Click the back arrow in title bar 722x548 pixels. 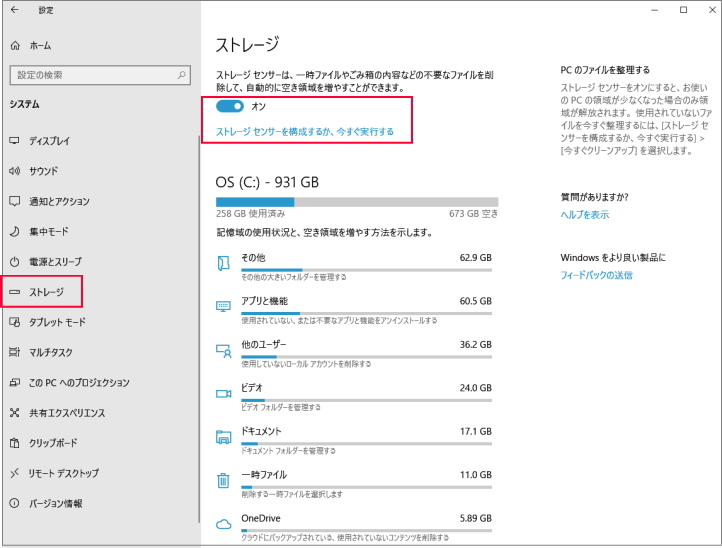point(14,10)
